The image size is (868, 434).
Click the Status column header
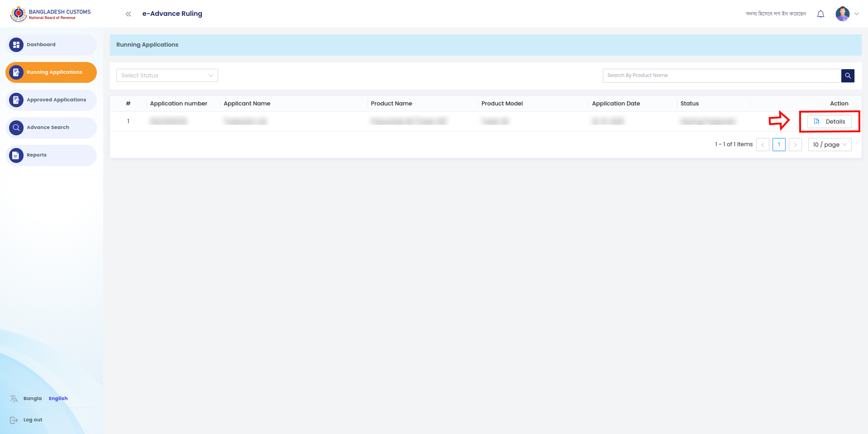[x=690, y=104]
